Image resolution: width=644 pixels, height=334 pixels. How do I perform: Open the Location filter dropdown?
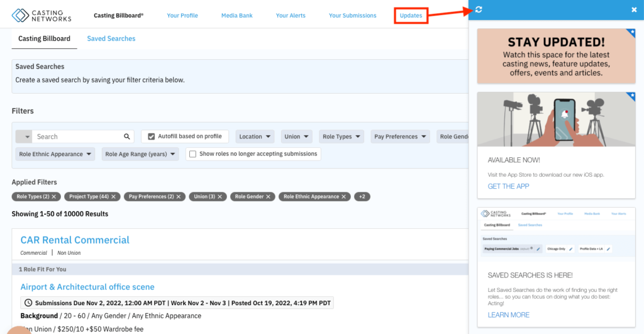(x=255, y=136)
